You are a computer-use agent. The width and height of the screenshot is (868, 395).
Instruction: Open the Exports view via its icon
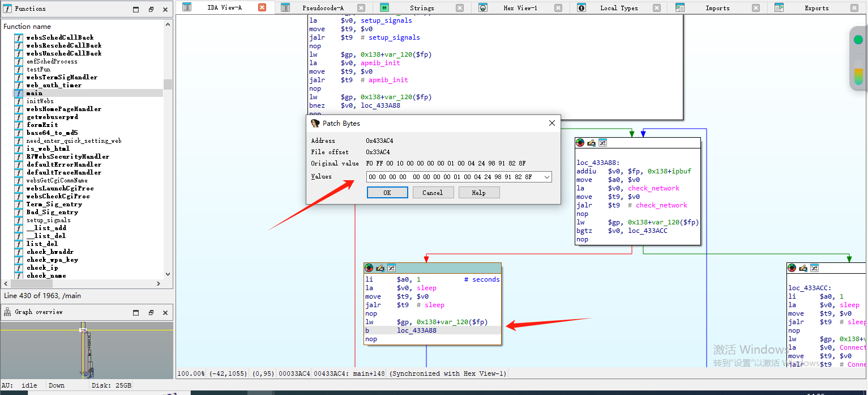coord(779,8)
